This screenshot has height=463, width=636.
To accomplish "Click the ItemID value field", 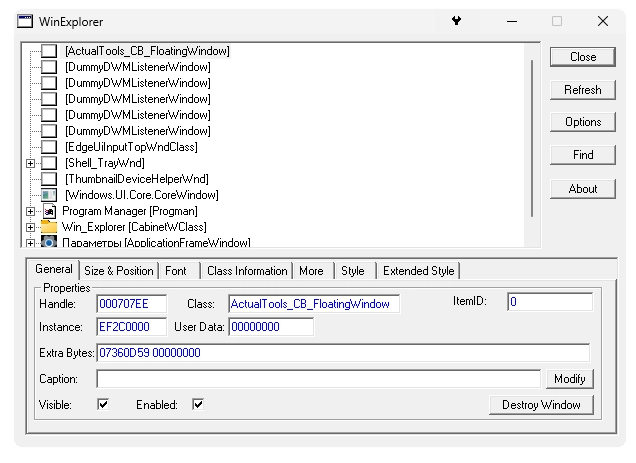I will (550, 302).
